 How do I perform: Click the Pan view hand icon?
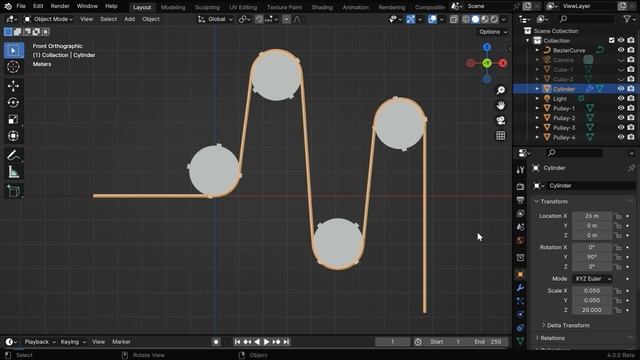[x=500, y=105]
